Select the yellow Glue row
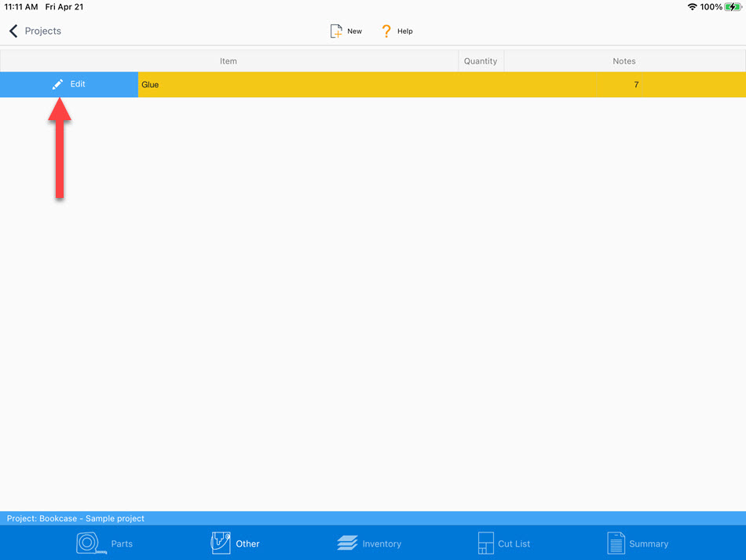This screenshot has width=746, height=560. (x=393, y=85)
